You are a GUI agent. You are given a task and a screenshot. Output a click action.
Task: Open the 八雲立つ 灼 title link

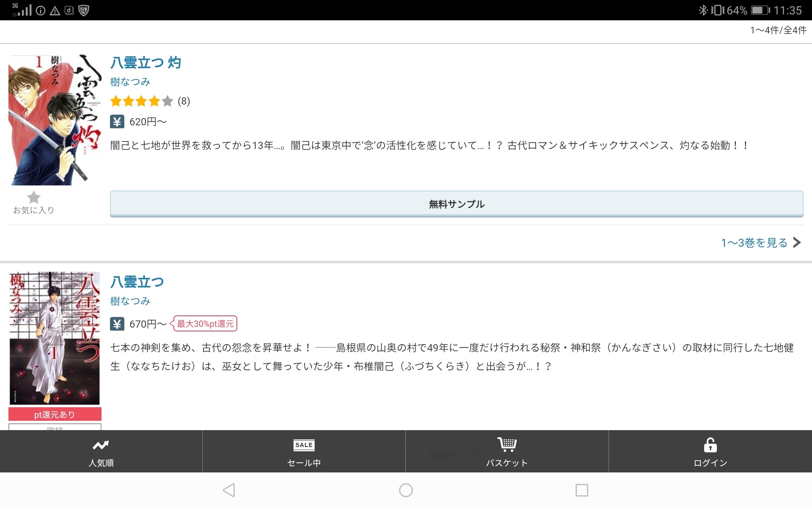coord(145,63)
